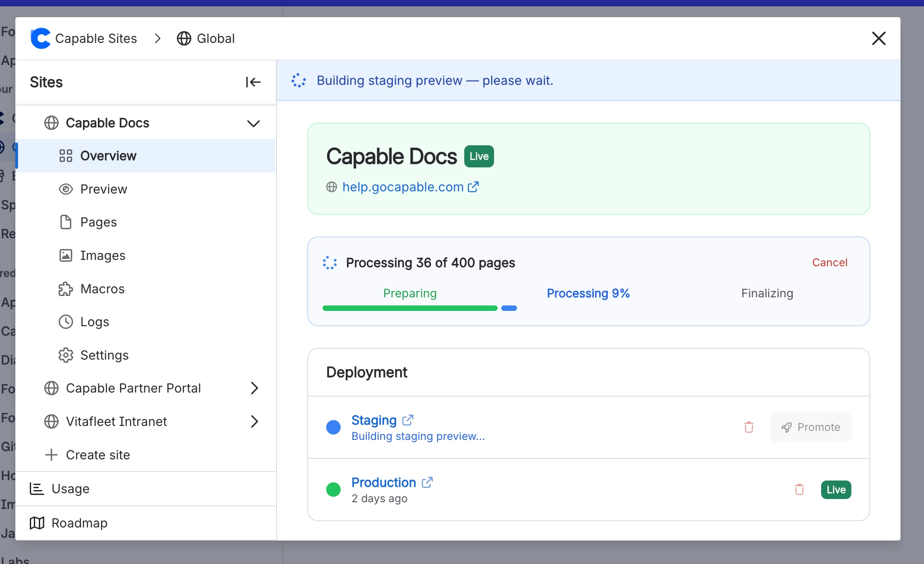Open external link icon next to help.gocapable.com

point(473,187)
